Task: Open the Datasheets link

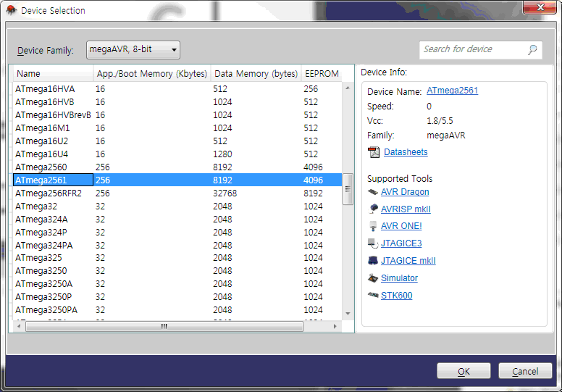Action: click(406, 152)
